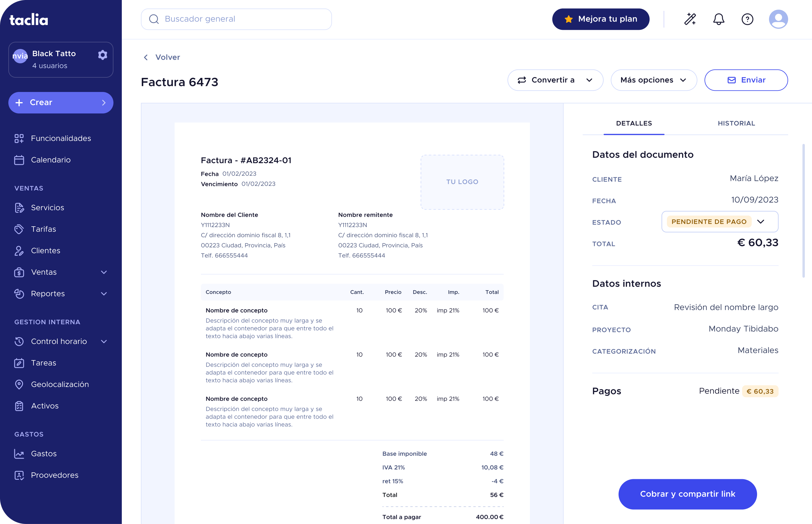The image size is (812, 524).
Task: Click the Total a pagar 400.00 € amount
Action: pos(489,517)
